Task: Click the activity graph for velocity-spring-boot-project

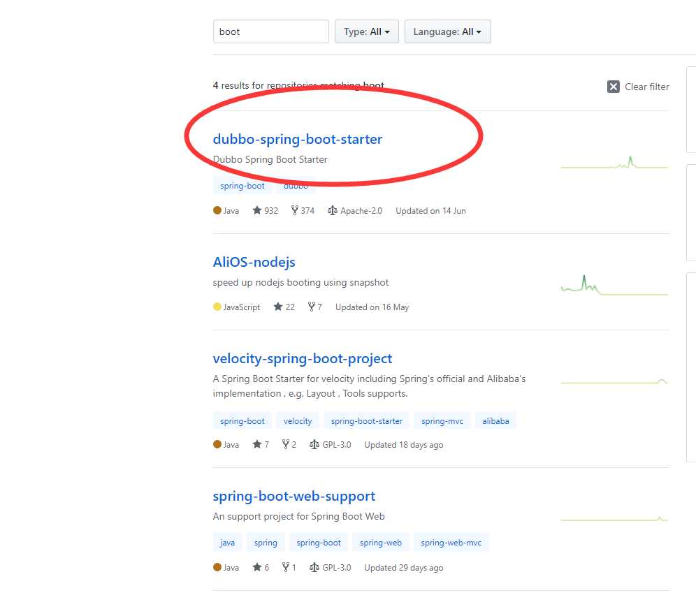Action: pos(614,381)
